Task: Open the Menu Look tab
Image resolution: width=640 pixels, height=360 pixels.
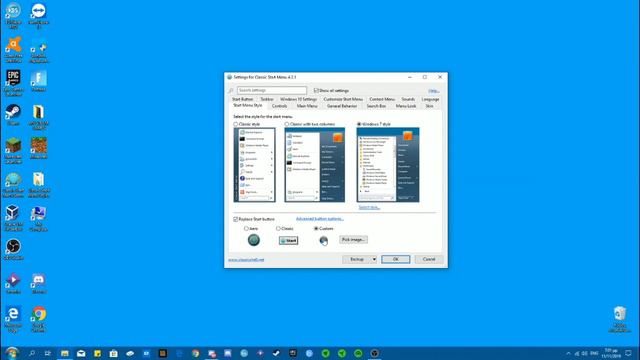Action: (406, 106)
